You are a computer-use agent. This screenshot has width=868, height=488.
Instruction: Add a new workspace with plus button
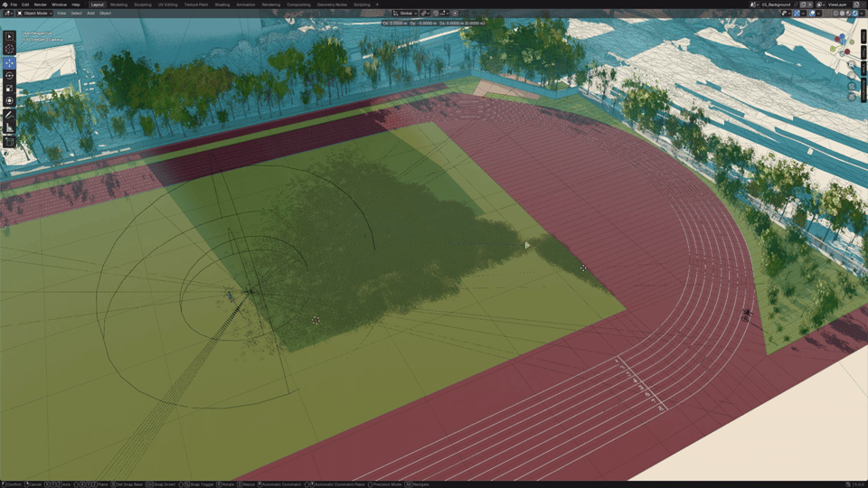coord(378,5)
